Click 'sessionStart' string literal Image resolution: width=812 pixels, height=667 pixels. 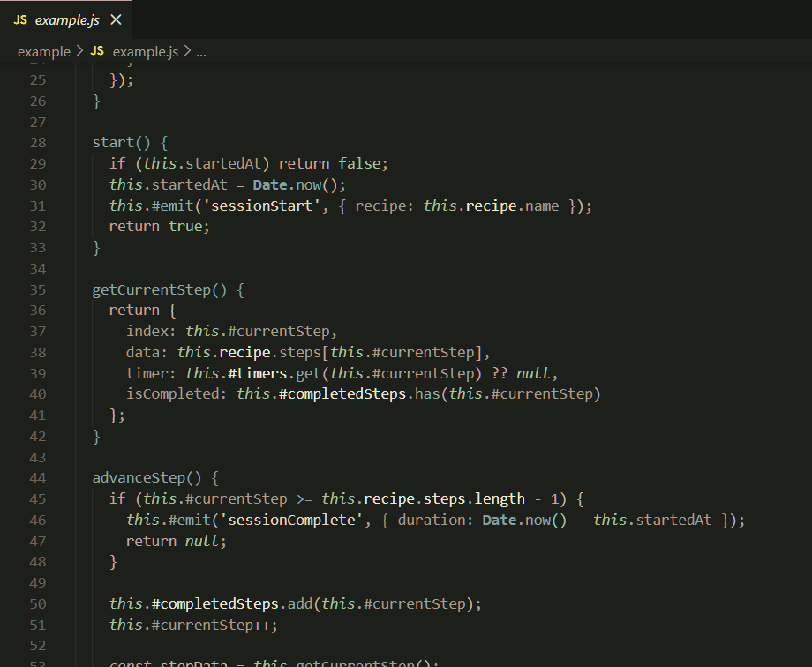(261, 206)
